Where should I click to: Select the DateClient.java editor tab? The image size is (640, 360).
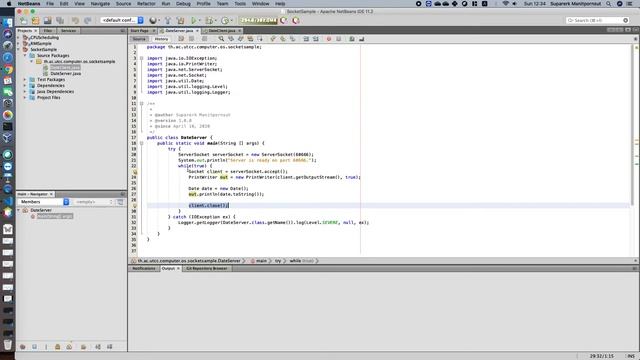coord(222,31)
